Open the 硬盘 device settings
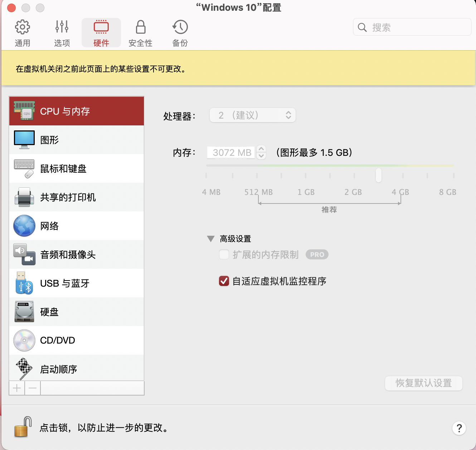 pos(24,312)
